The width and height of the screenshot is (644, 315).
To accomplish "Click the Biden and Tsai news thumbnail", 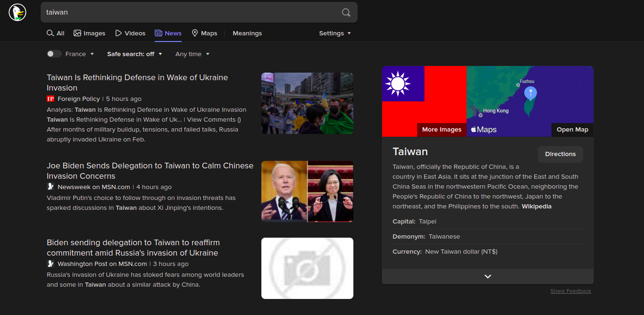I will coord(307,191).
